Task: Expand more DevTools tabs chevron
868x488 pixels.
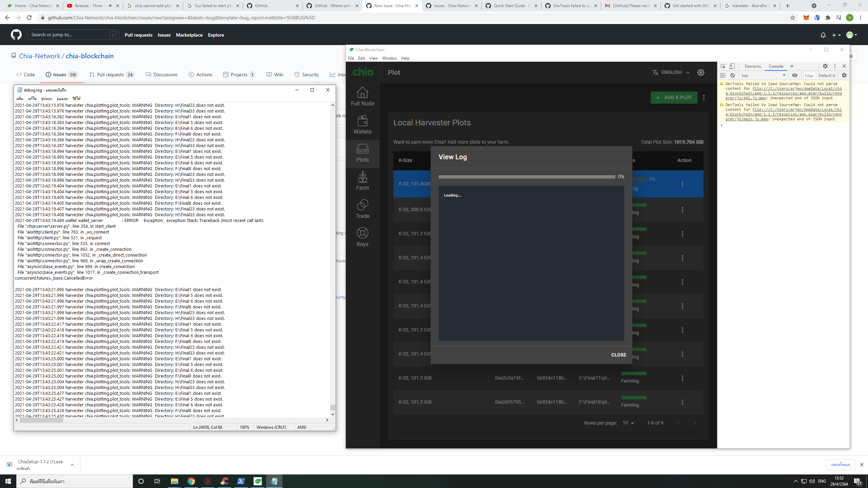Action: click(792, 66)
